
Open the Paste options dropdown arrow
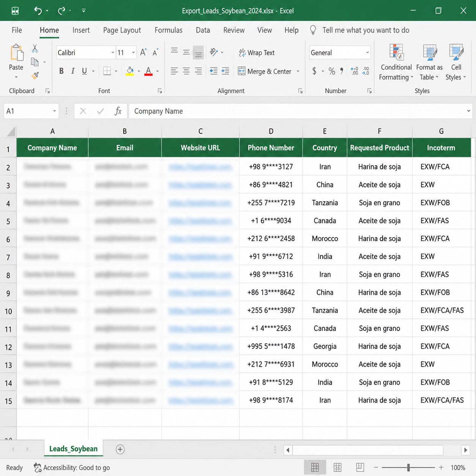16,77
